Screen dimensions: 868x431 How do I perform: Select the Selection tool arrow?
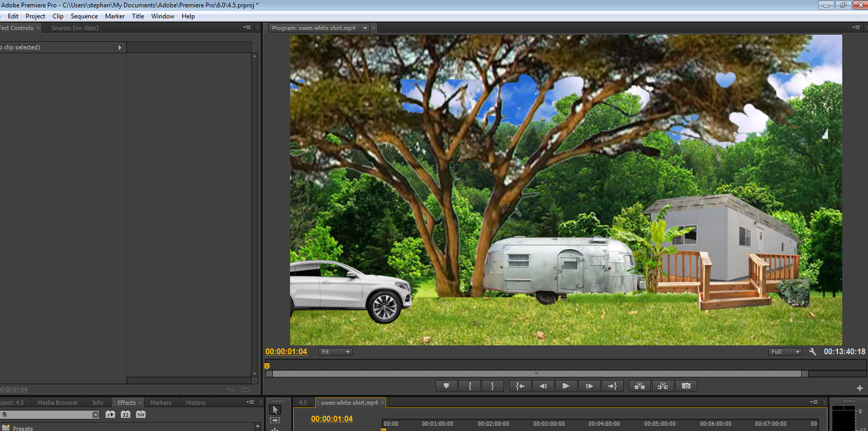pyautogui.click(x=275, y=409)
